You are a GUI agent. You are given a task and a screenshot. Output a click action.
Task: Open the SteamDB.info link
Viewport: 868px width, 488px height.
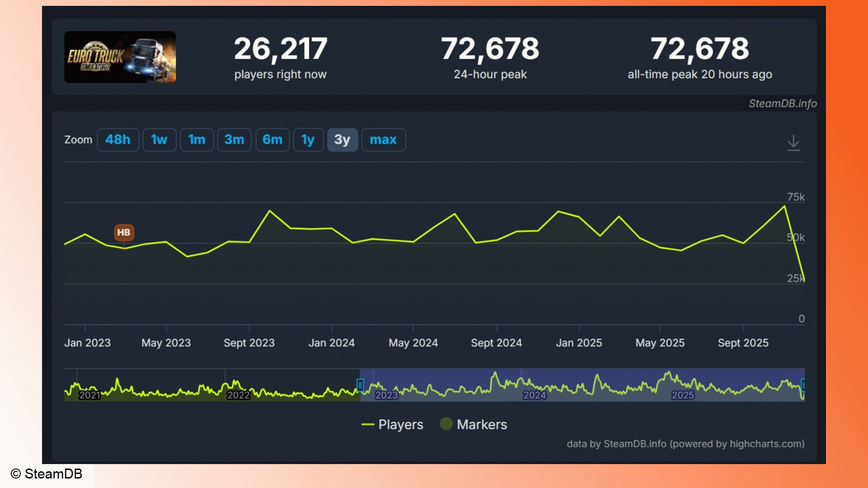click(783, 103)
